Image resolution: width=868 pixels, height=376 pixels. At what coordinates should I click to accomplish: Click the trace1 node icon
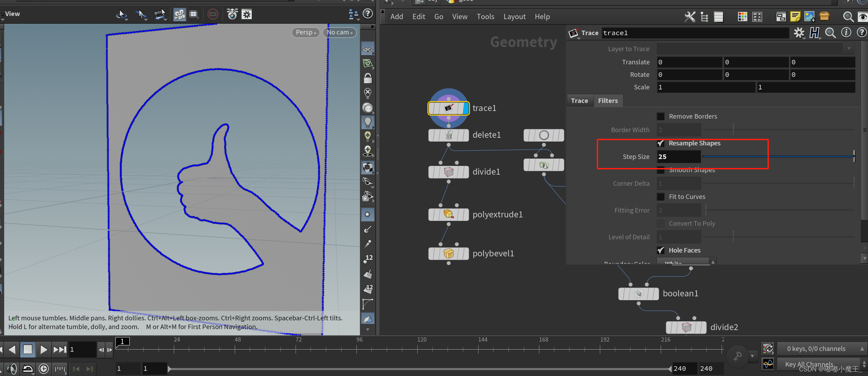tap(448, 108)
